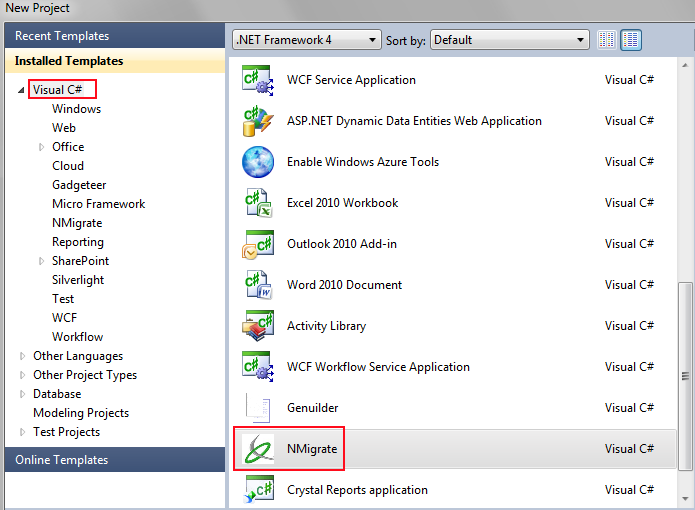The height and width of the screenshot is (510, 695).
Task: Select the Other Project Types node
Action: coord(85,375)
